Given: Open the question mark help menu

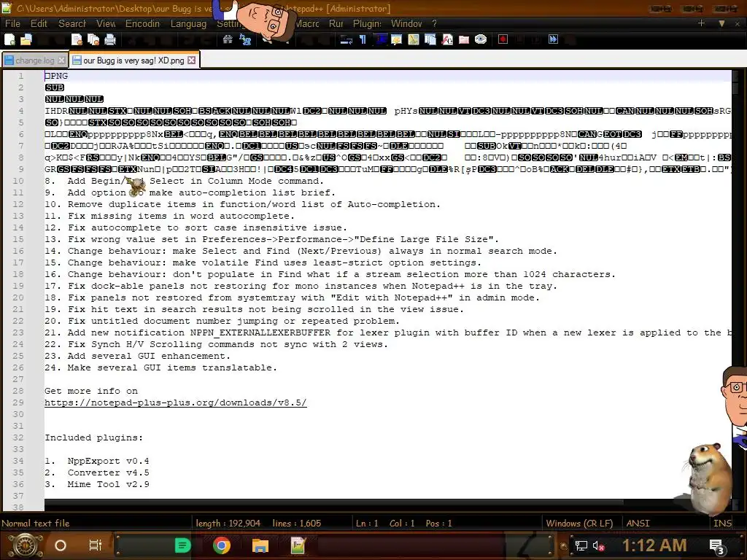Looking at the screenshot, I should 434,23.
